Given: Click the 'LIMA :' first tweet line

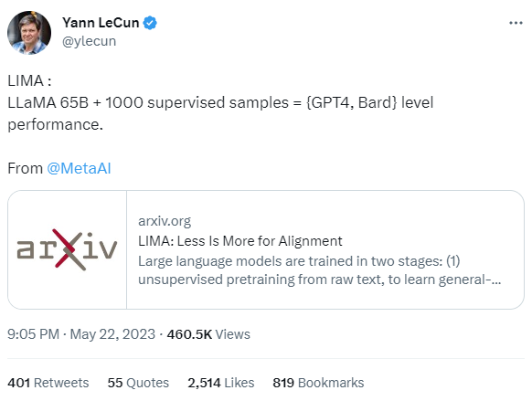Looking at the screenshot, I should click(x=29, y=80).
